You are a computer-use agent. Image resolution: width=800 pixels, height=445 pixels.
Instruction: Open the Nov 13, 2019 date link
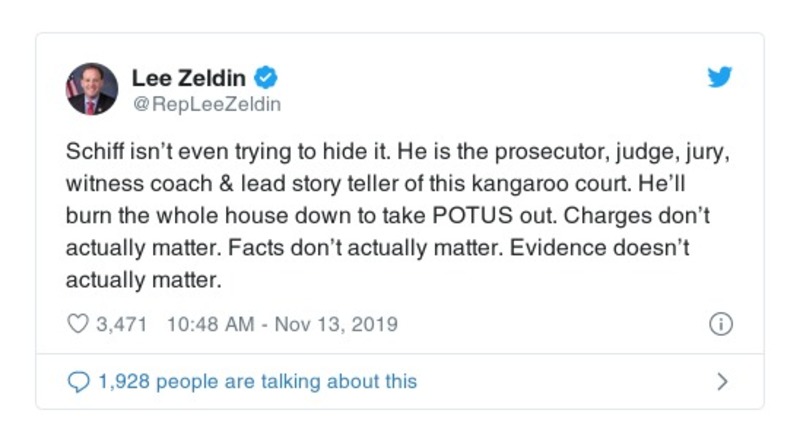pyautogui.click(x=326, y=324)
